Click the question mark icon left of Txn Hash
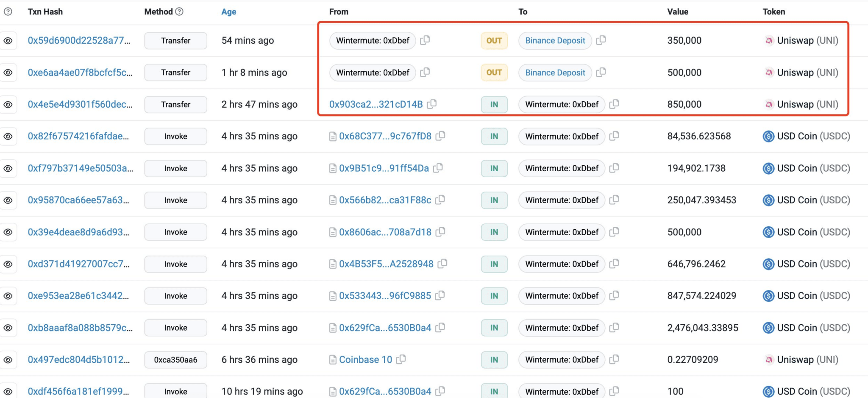868x398 pixels. (8, 11)
